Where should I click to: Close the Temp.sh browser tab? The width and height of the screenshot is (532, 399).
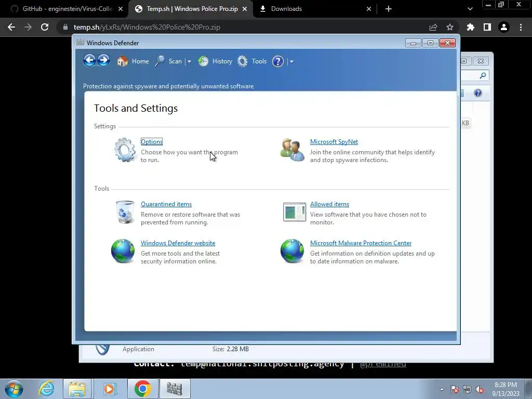[x=245, y=9]
